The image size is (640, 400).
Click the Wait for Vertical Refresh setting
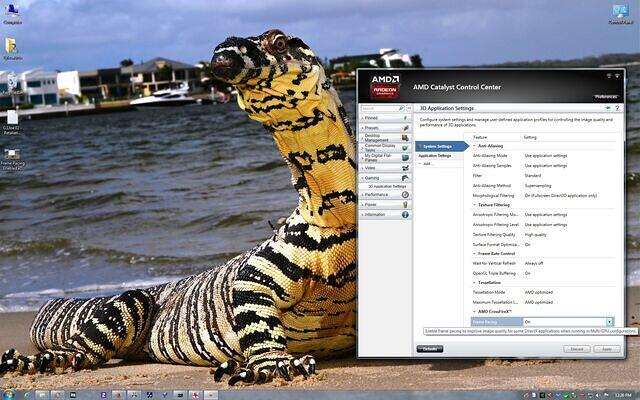(497, 262)
